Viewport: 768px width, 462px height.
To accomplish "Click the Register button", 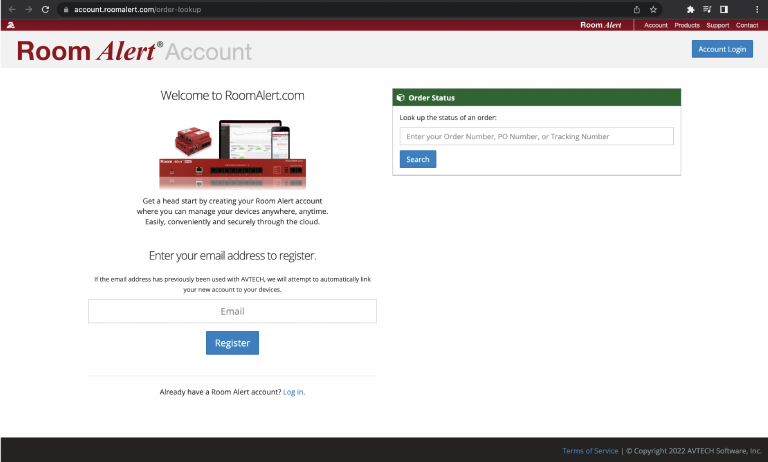I will coord(232,343).
